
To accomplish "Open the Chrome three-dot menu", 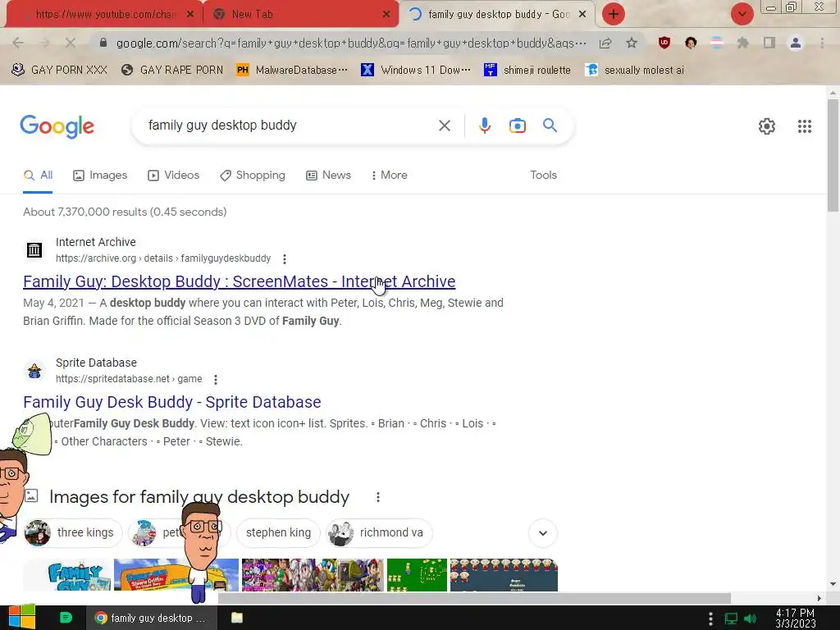I will point(822,43).
